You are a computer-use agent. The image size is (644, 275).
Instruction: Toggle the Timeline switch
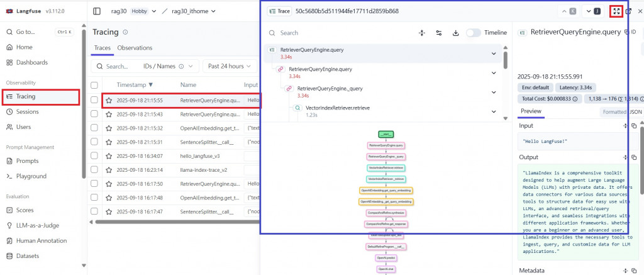pyautogui.click(x=473, y=33)
